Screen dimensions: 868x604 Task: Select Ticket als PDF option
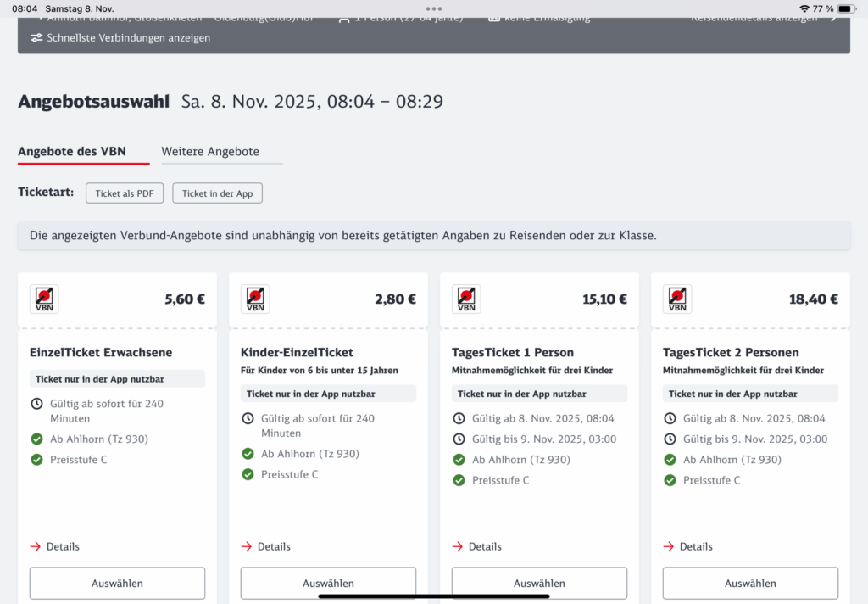(x=125, y=193)
